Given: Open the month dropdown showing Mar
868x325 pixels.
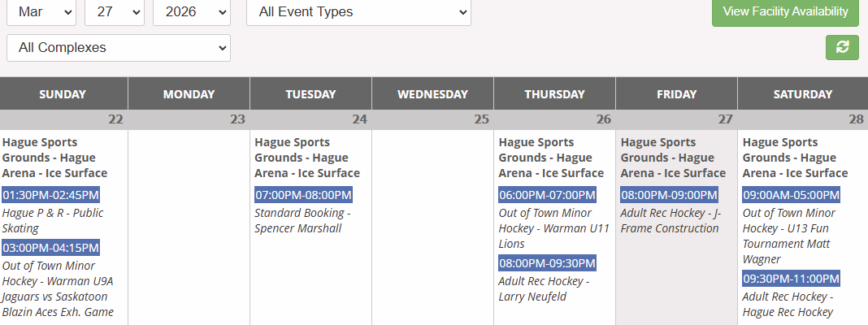Looking at the screenshot, I should tap(41, 12).
